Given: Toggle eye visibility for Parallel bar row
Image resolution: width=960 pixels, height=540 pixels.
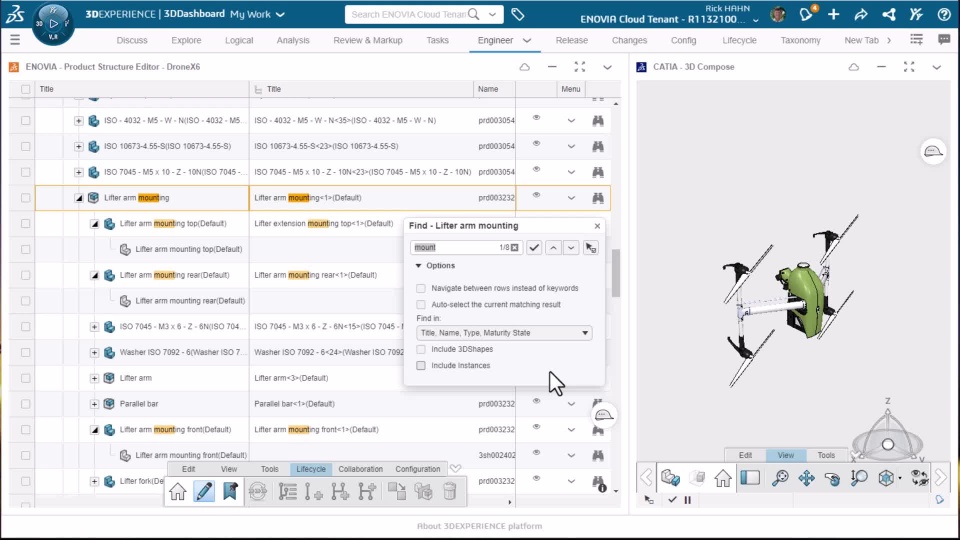Looking at the screenshot, I should (x=536, y=401).
